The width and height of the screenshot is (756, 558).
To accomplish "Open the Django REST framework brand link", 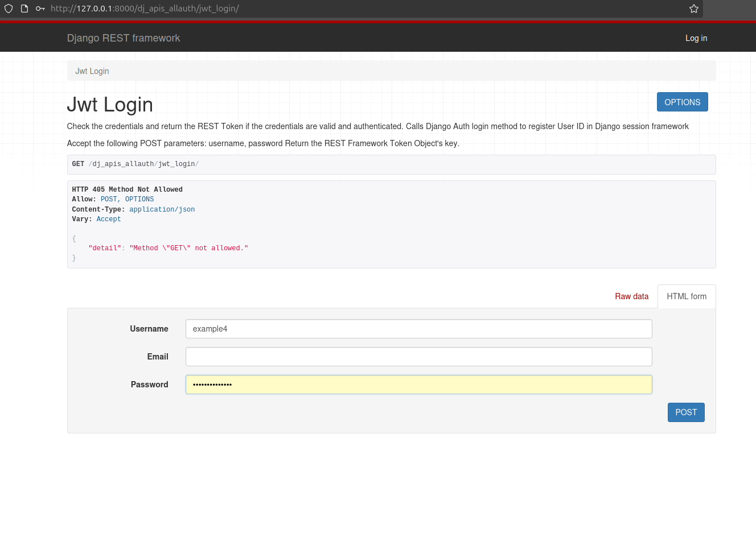I will tap(124, 38).
